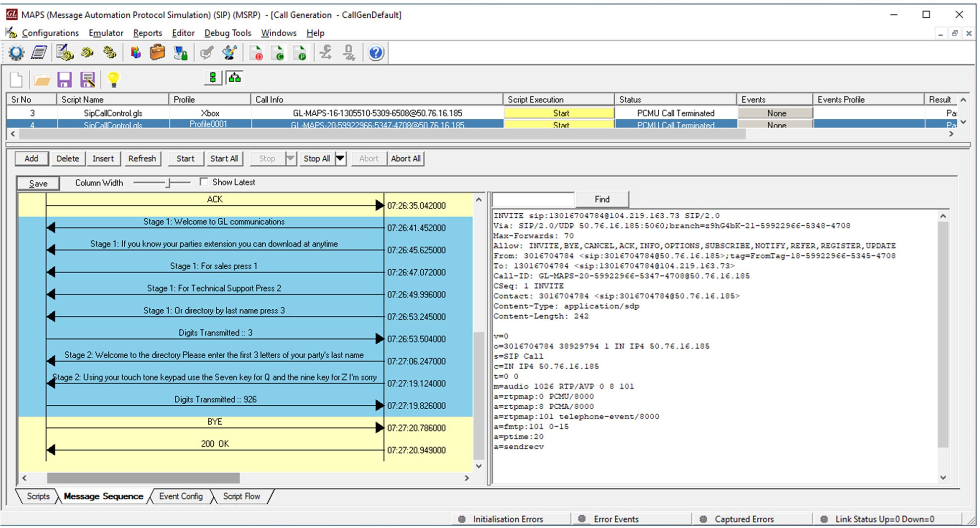Select the BYE message in sequence

[x=214, y=422]
